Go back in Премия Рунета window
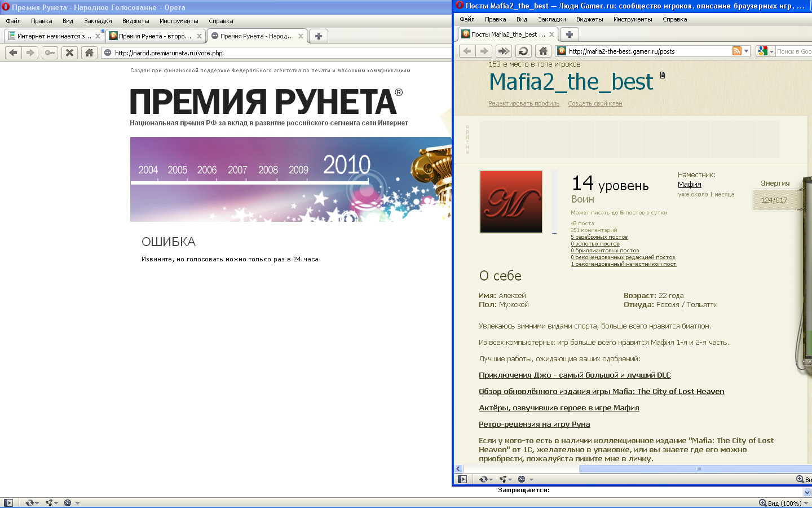This screenshot has width=812, height=508. pyautogui.click(x=13, y=52)
